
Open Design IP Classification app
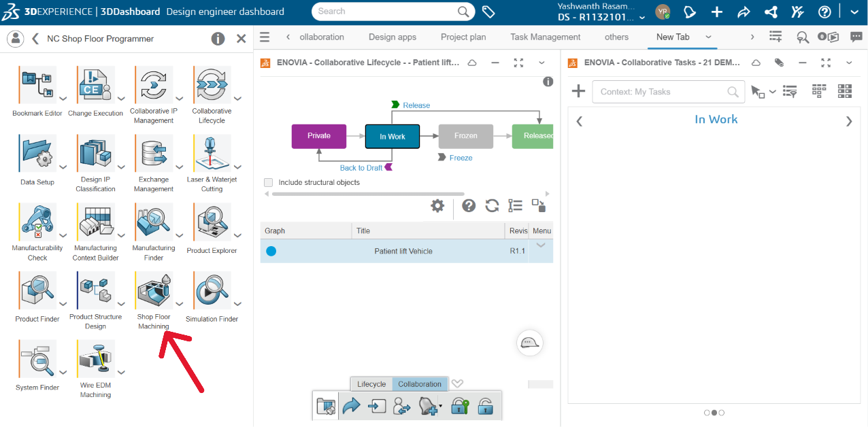click(x=96, y=153)
